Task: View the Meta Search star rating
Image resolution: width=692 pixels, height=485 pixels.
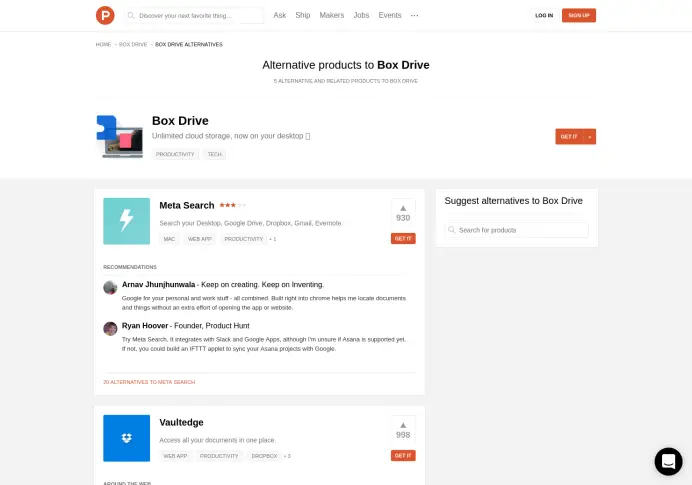Action: click(233, 205)
